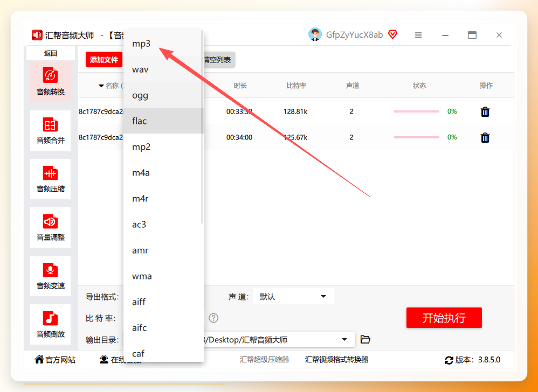Open the 音频倒放 reverse playback tool
538x392 pixels.
[51, 324]
